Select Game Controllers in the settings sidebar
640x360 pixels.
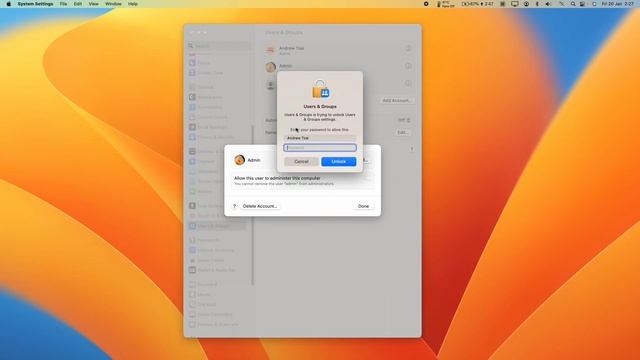[x=211, y=314]
